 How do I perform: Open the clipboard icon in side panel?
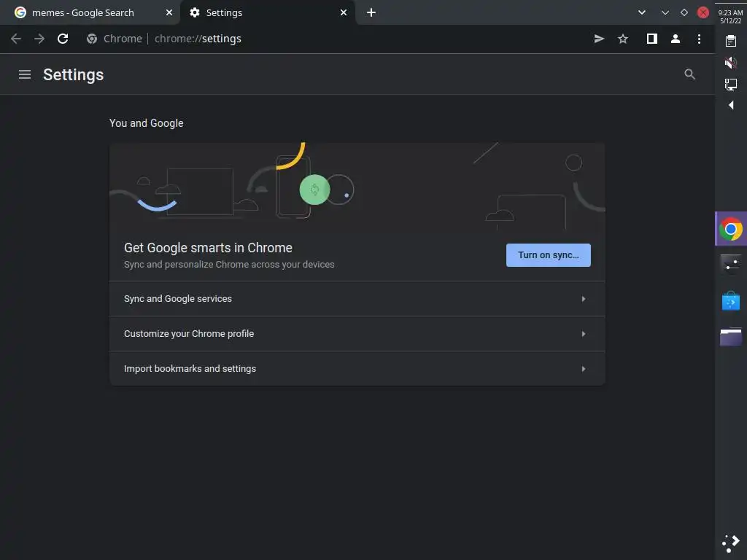pyautogui.click(x=731, y=41)
